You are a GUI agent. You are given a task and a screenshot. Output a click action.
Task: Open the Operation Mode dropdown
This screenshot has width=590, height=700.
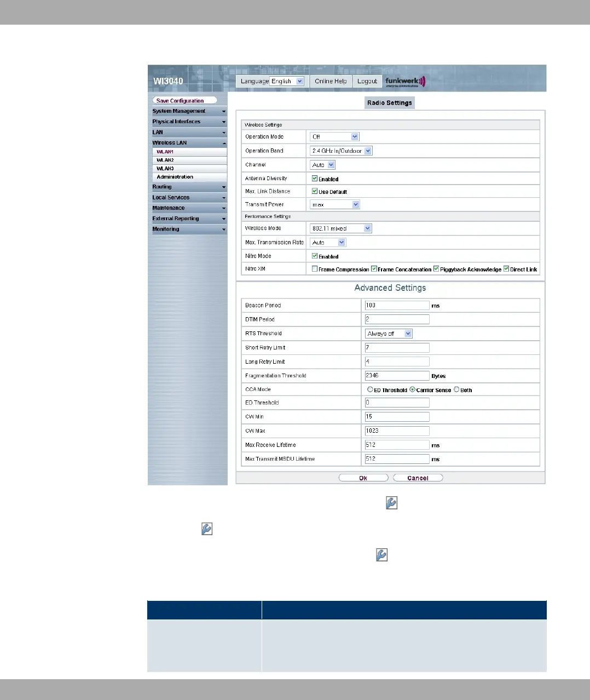click(x=335, y=137)
